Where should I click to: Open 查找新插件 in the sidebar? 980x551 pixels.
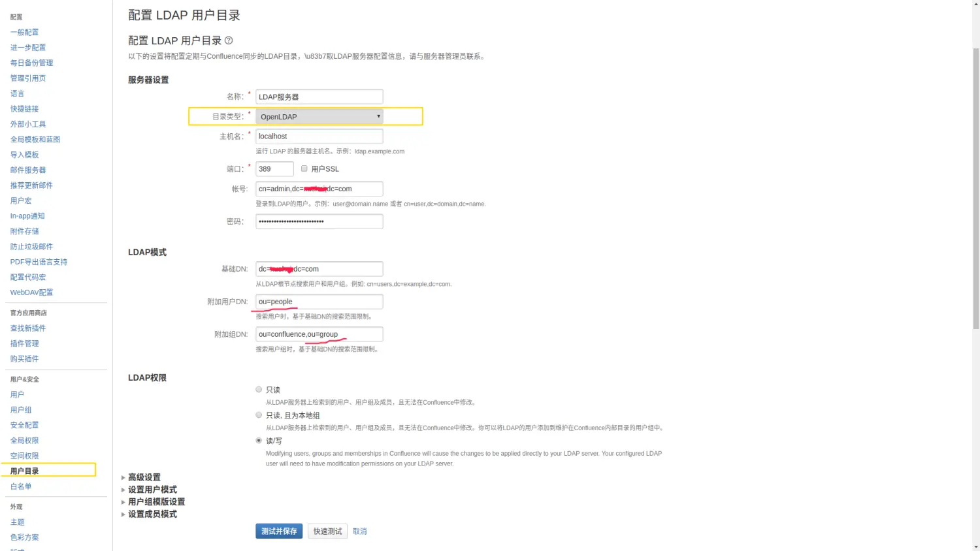pos(28,328)
